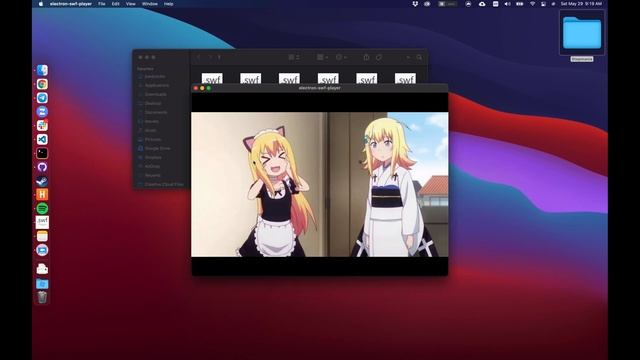Screen dimensions: 640x360
Task: Select Applications in Finder sidebar
Action: pos(157,85)
